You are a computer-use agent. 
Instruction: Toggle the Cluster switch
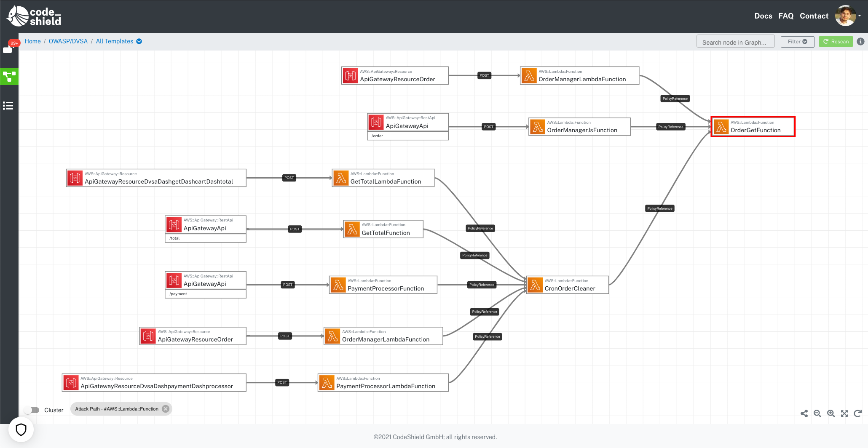(32, 410)
